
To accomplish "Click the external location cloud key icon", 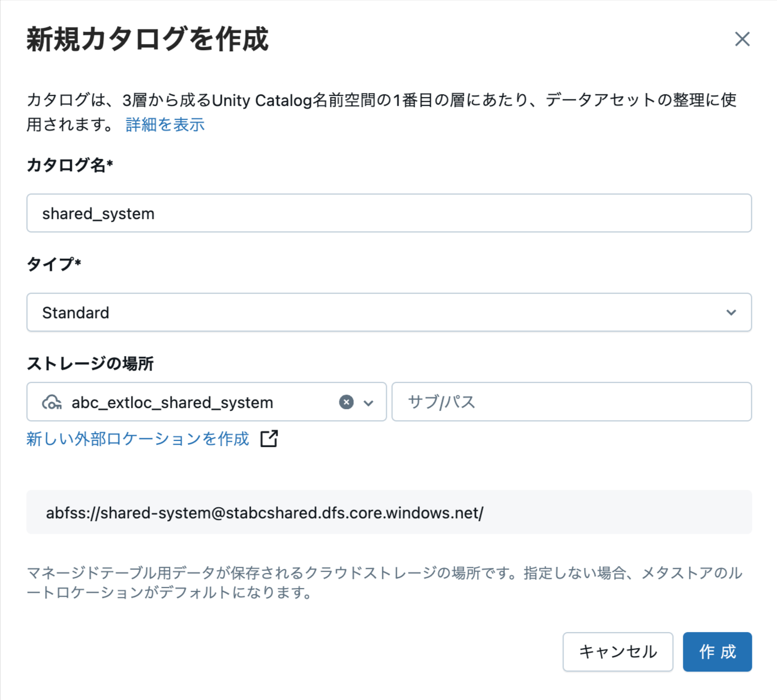I will click(52, 402).
